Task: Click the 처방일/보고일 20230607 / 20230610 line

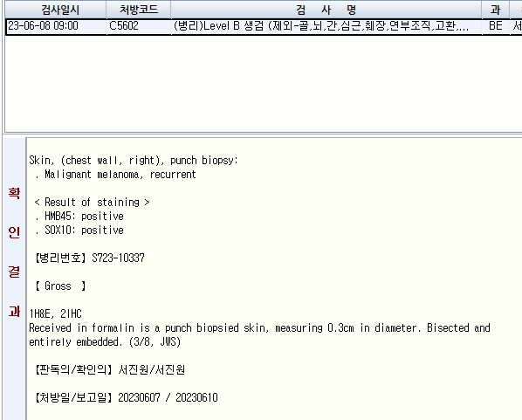Action: (127, 397)
